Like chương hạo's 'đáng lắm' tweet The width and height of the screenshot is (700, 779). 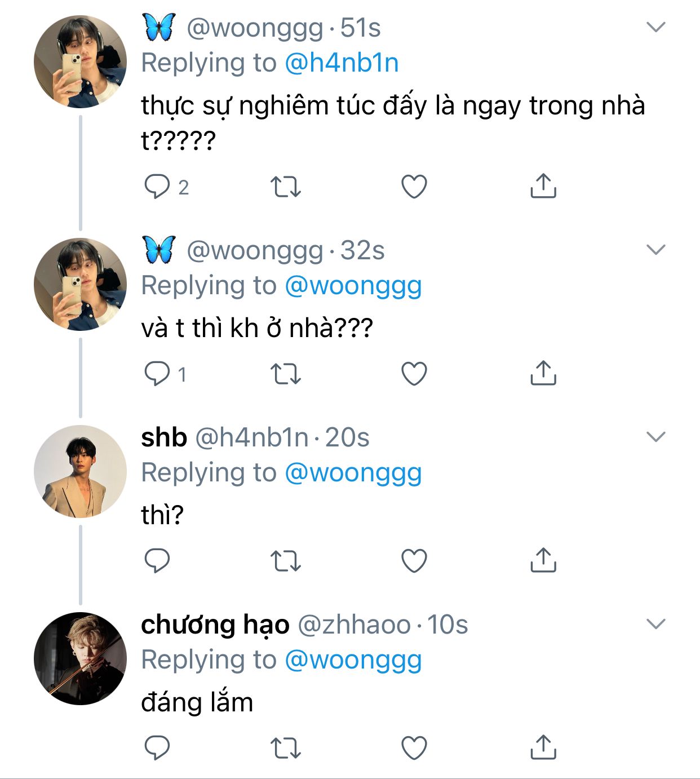tap(414, 748)
